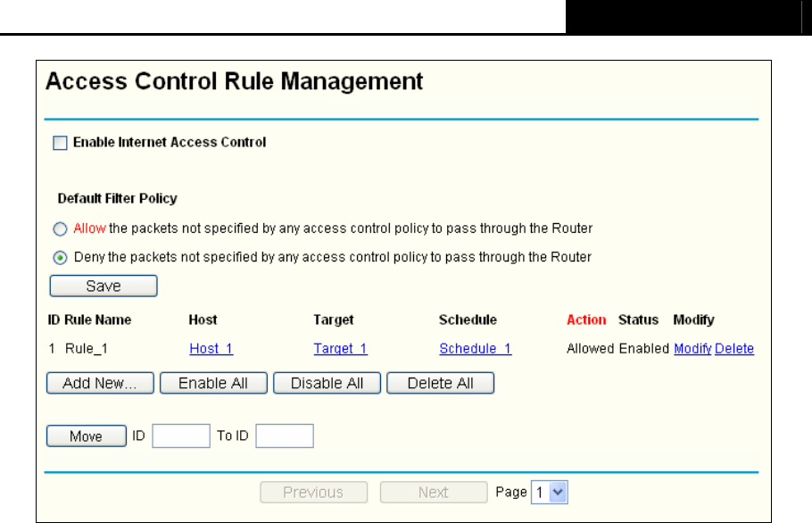This screenshot has height=523, width=812.
Task: Click the Rule_1 name cell
Action: click(87, 348)
